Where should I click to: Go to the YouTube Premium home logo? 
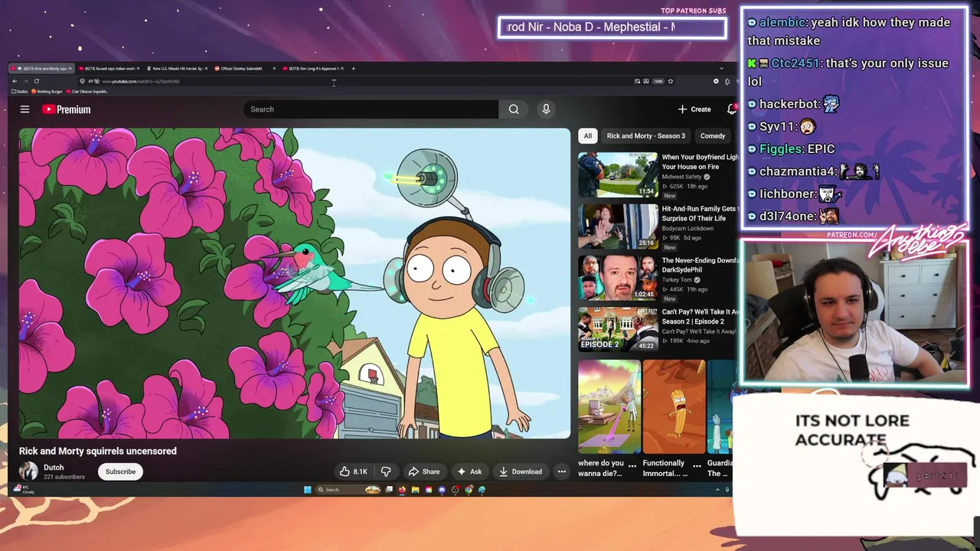coord(66,109)
